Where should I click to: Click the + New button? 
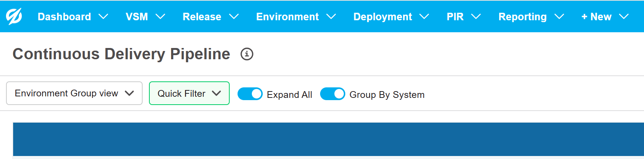pyautogui.click(x=596, y=17)
